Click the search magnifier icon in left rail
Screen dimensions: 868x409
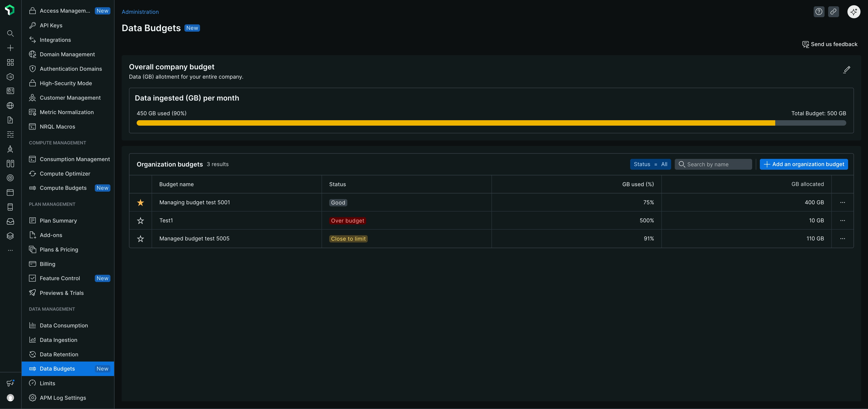coord(10,33)
